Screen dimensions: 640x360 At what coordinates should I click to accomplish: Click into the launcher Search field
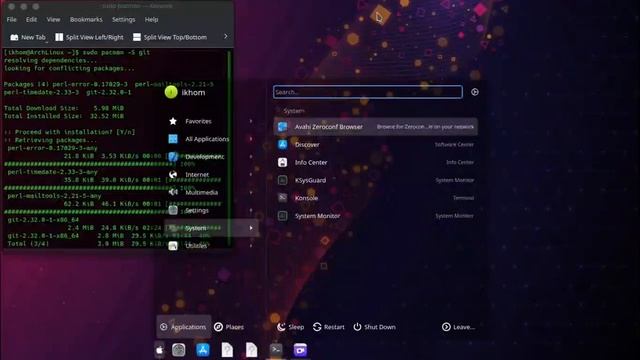[x=368, y=92]
